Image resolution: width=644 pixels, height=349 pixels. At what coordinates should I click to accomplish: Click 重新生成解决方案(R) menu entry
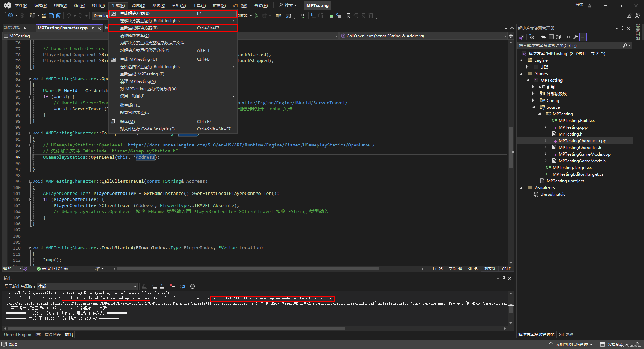[173, 28]
